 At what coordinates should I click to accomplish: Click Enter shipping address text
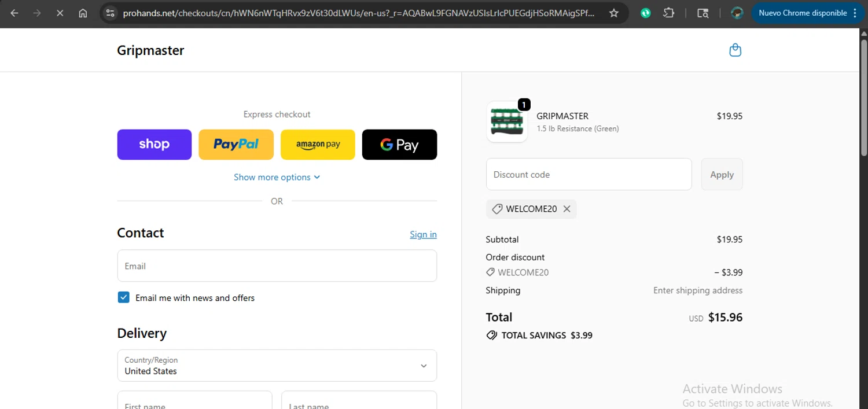(698, 290)
